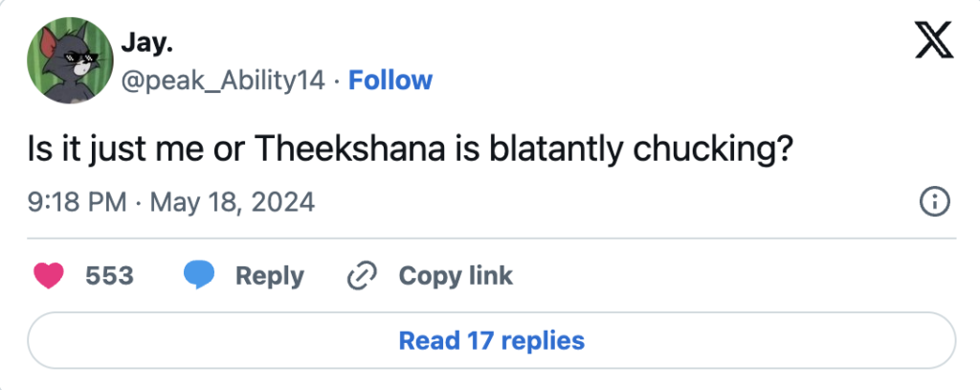Open the tweet info circle icon
The height and width of the screenshot is (390, 980).
point(933,202)
